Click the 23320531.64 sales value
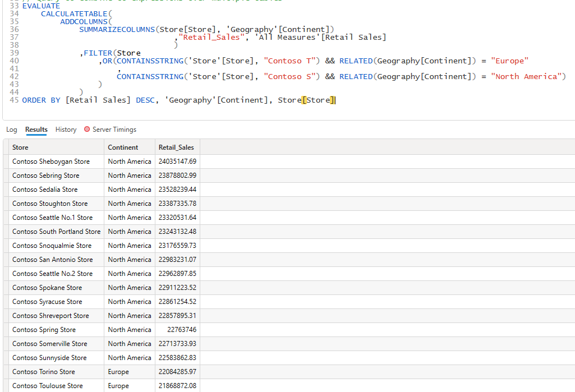575x392 pixels. pos(177,218)
